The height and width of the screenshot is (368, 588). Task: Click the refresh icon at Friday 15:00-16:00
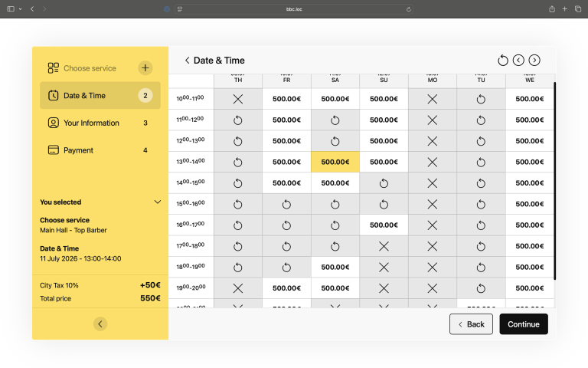286,204
